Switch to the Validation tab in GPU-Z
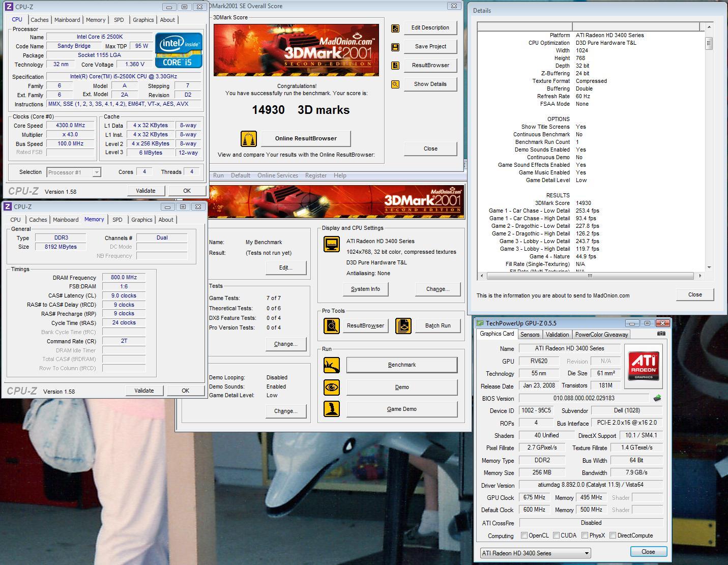Screen dimensions: 728x565 click(x=557, y=335)
